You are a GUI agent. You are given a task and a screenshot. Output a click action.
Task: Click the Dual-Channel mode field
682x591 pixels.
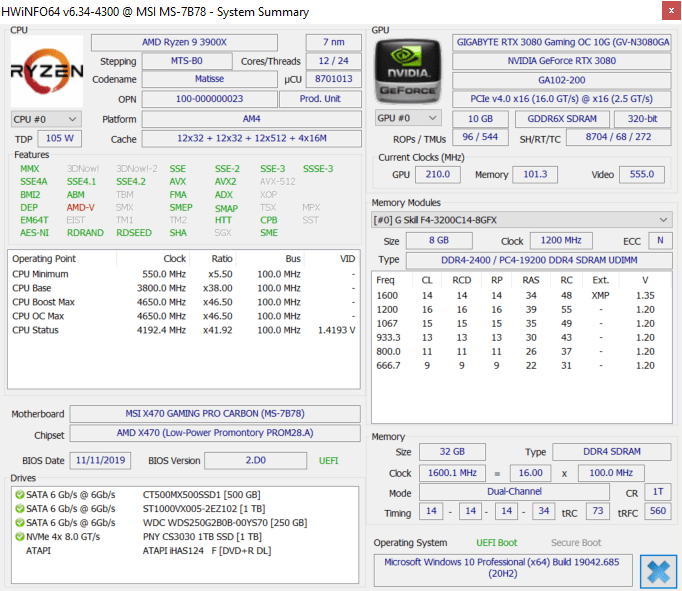coord(514,491)
